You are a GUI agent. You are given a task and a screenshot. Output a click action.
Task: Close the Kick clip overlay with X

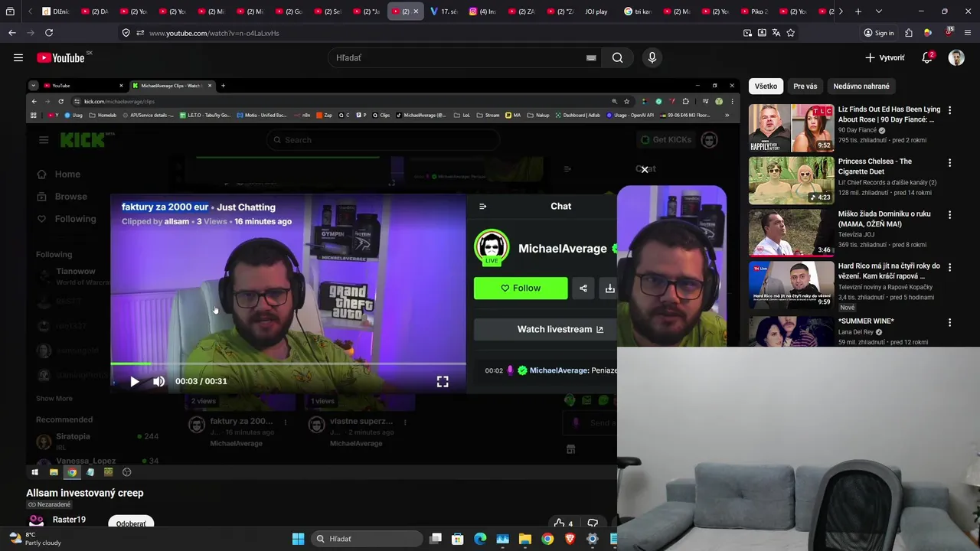click(645, 169)
